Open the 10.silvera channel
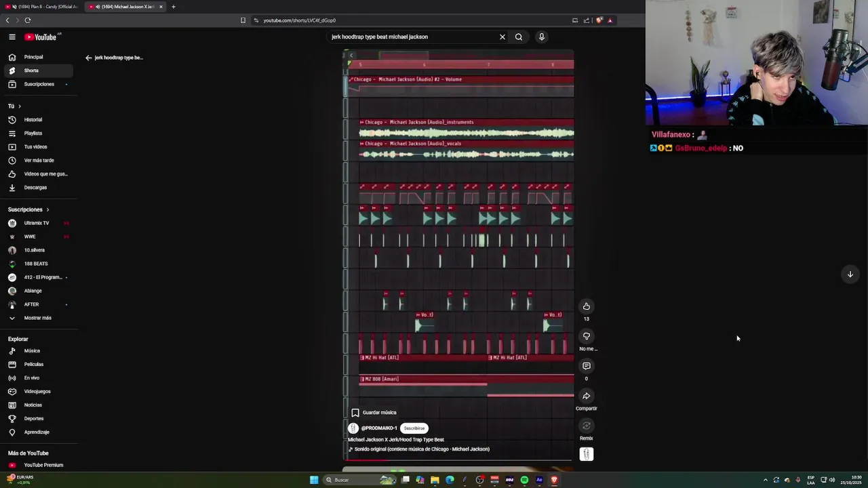Viewport: 868px width, 488px height. pyautogui.click(x=37, y=250)
